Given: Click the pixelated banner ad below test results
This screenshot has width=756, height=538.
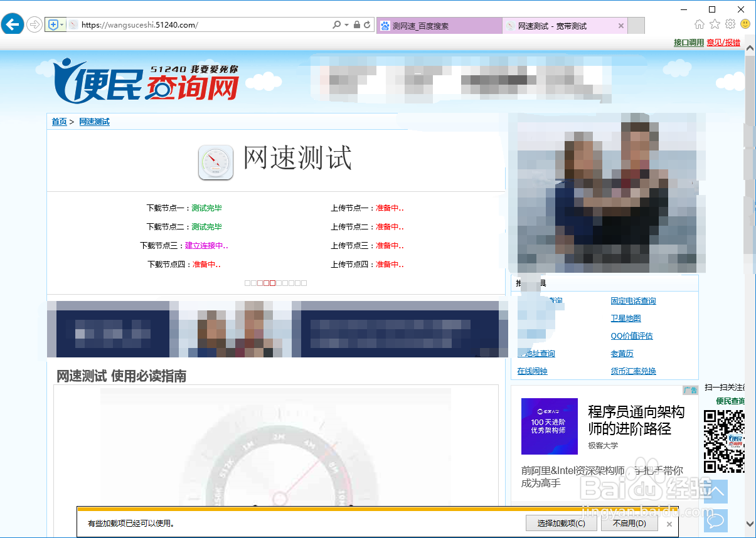Looking at the screenshot, I should click(x=277, y=329).
